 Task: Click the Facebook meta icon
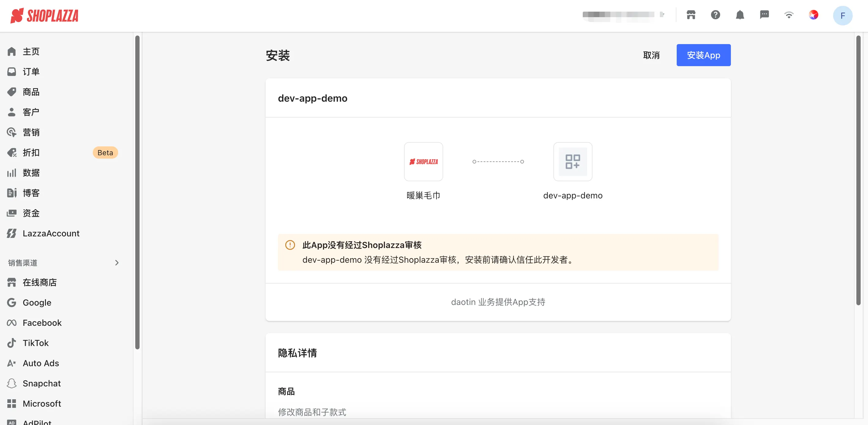pos(12,323)
